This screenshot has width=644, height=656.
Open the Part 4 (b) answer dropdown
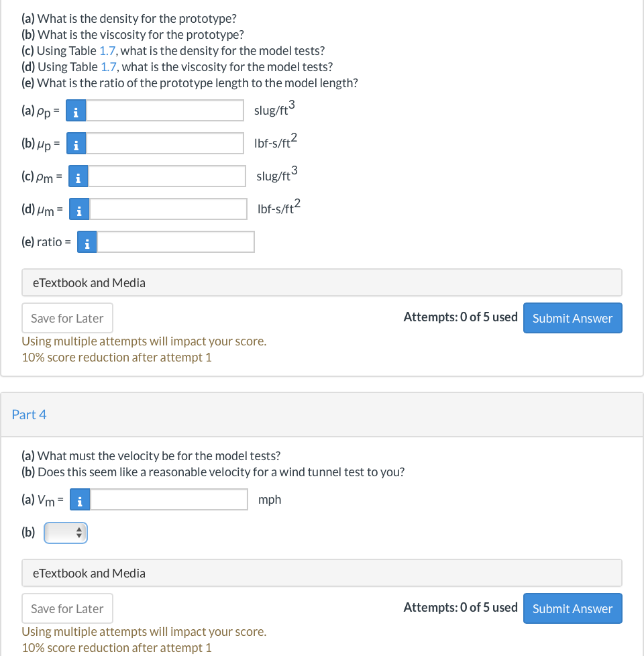pos(66,533)
